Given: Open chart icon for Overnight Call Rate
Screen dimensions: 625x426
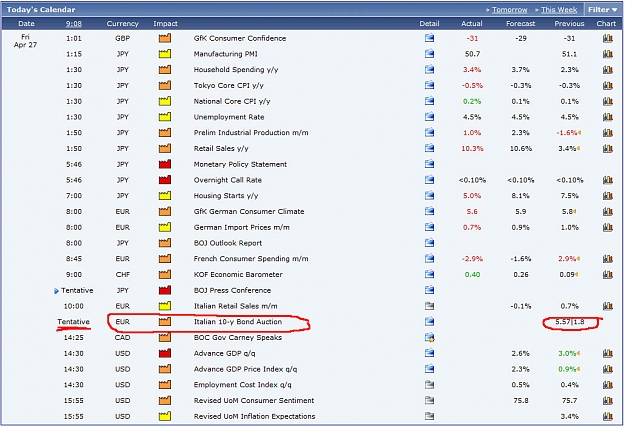Looking at the screenshot, I should coord(607,180).
